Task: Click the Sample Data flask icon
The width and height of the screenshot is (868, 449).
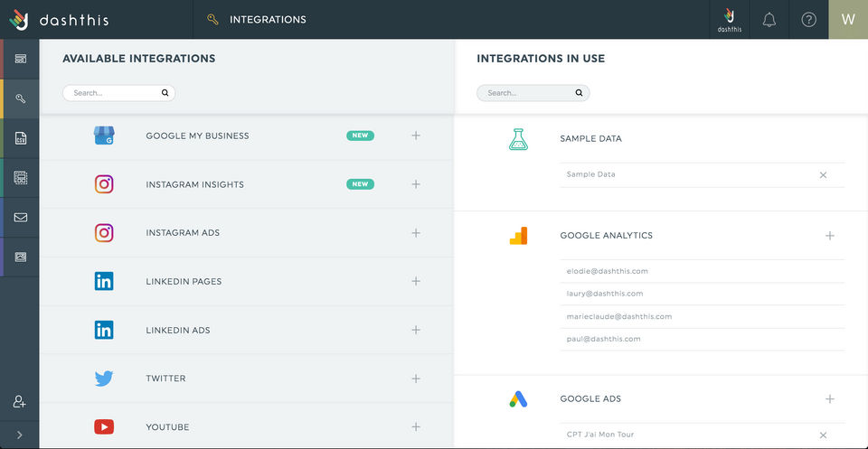Action: click(518, 139)
